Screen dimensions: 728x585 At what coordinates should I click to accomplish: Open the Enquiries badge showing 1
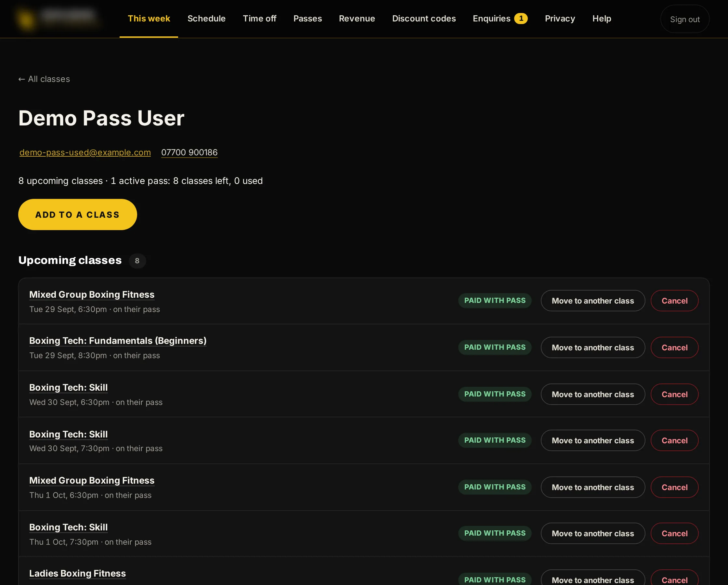521,19
